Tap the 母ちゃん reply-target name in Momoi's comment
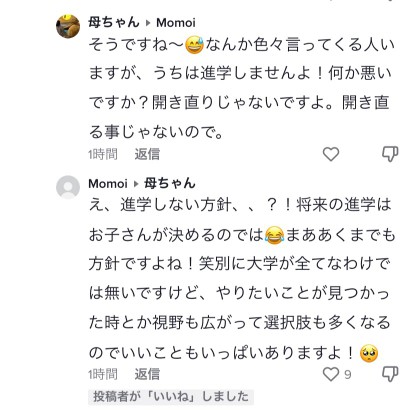The height and width of the screenshot is (411, 414). [x=169, y=183]
